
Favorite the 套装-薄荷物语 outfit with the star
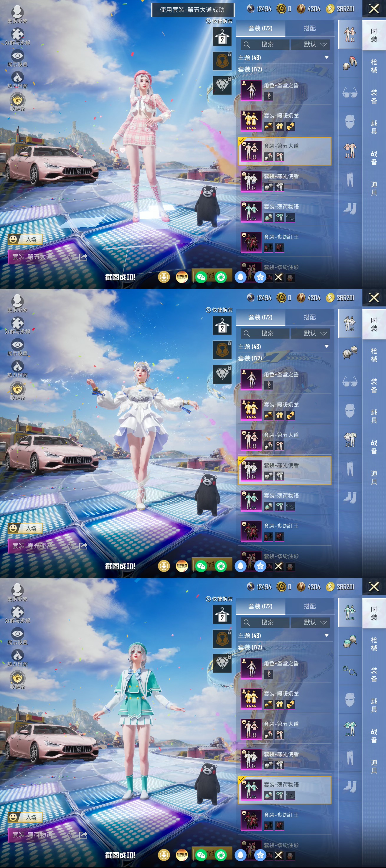(x=70, y=835)
